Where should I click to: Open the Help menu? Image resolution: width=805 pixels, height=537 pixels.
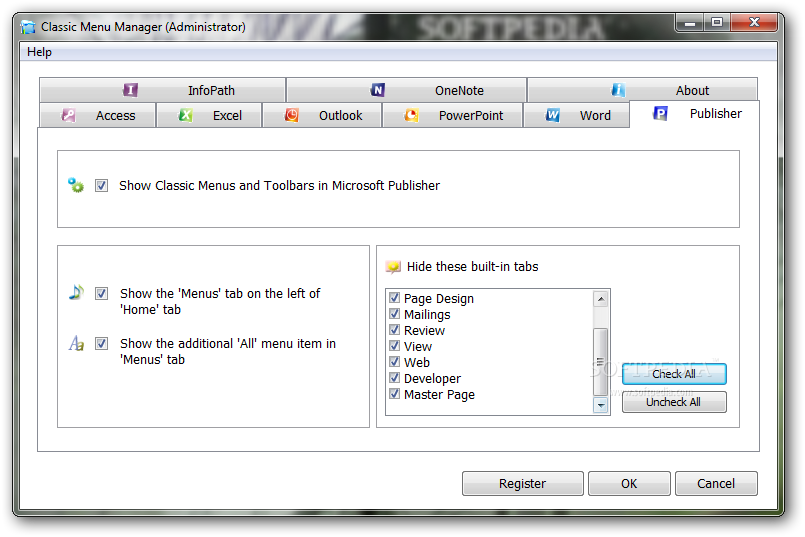40,52
